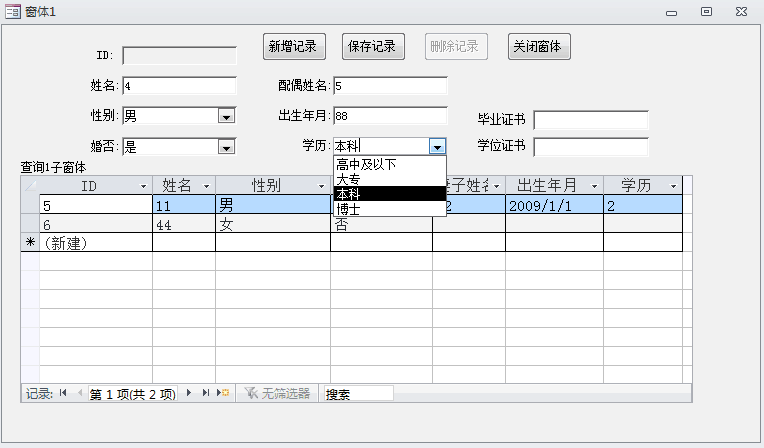Select all rows via datasheet corner selector
The height and width of the screenshot is (448, 764).
[x=30, y=186]
